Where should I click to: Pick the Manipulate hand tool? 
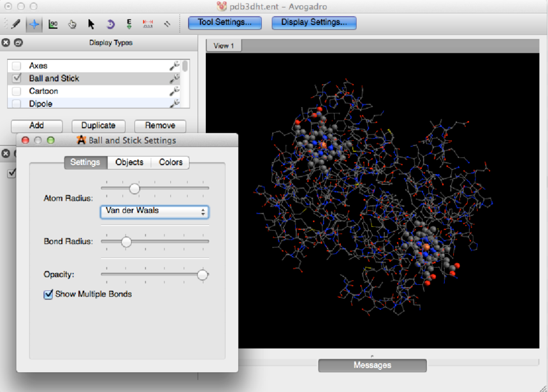[x=72, y=24]
